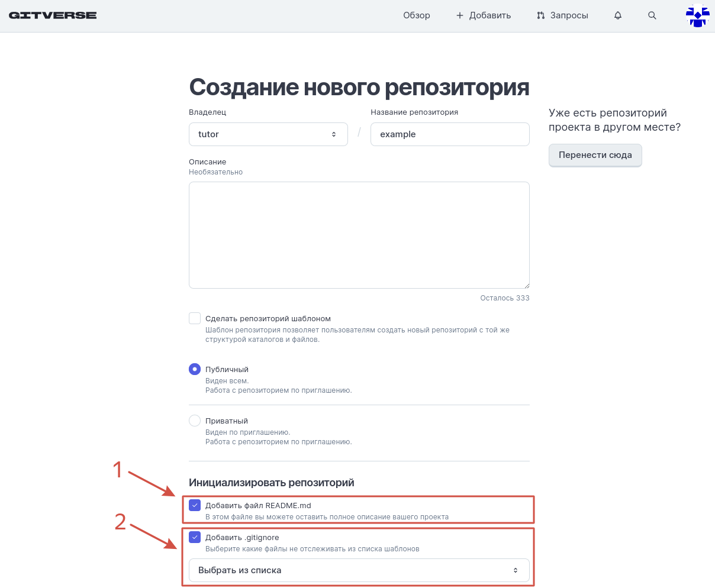The width and height of the screenshot is (715, 588).
Task: Click the GitVerse logo
Action: (x=53, y=15)
